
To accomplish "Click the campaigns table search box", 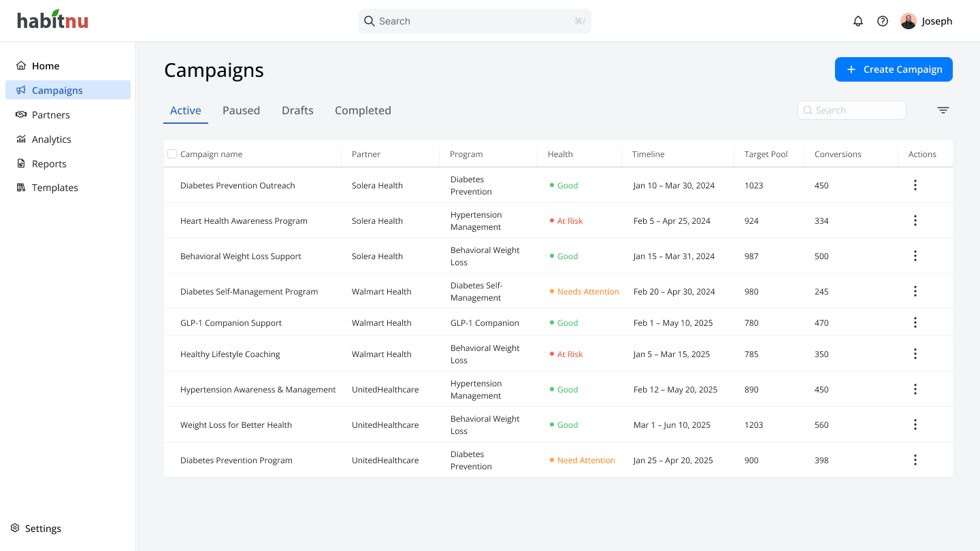I will click(x=852, y=110).
